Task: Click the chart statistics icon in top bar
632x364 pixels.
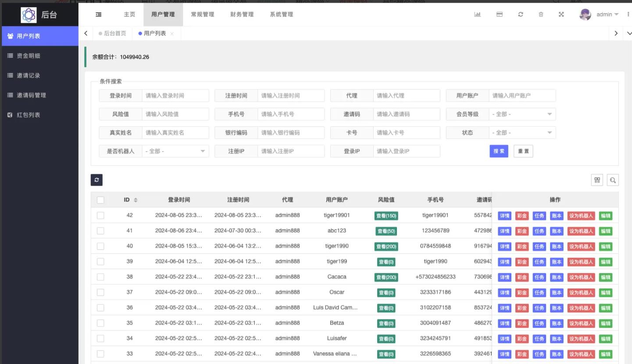Action: tap(478, 14)
